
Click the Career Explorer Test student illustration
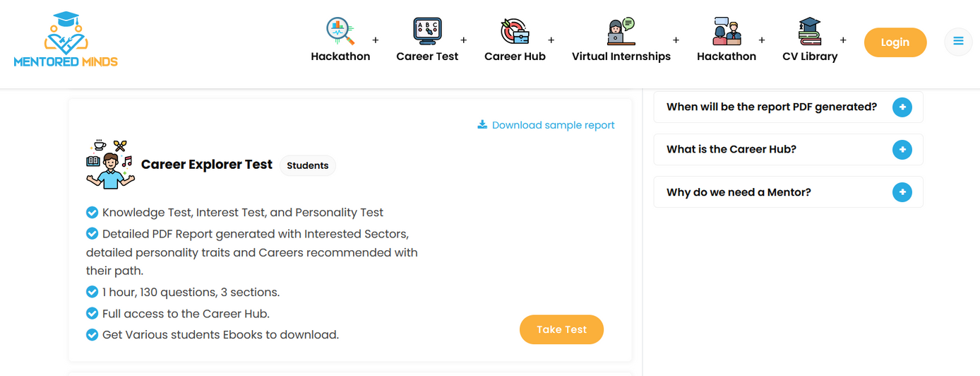(110, 164)
